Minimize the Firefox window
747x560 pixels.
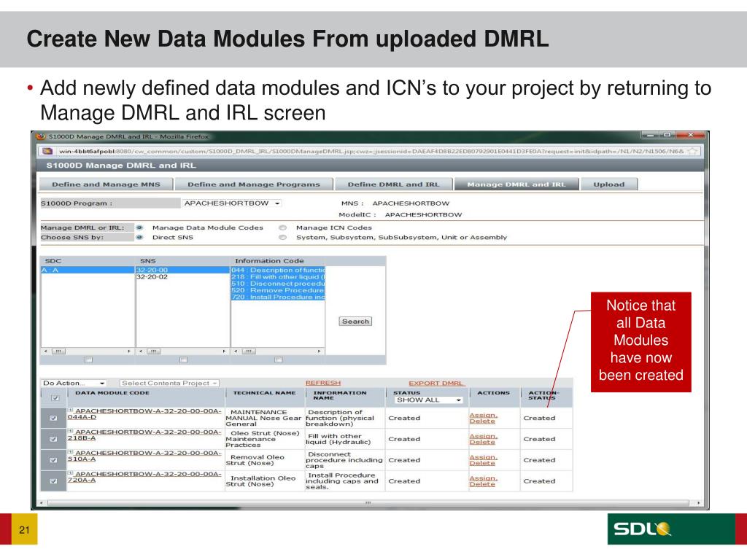click(x=651, y=135)
